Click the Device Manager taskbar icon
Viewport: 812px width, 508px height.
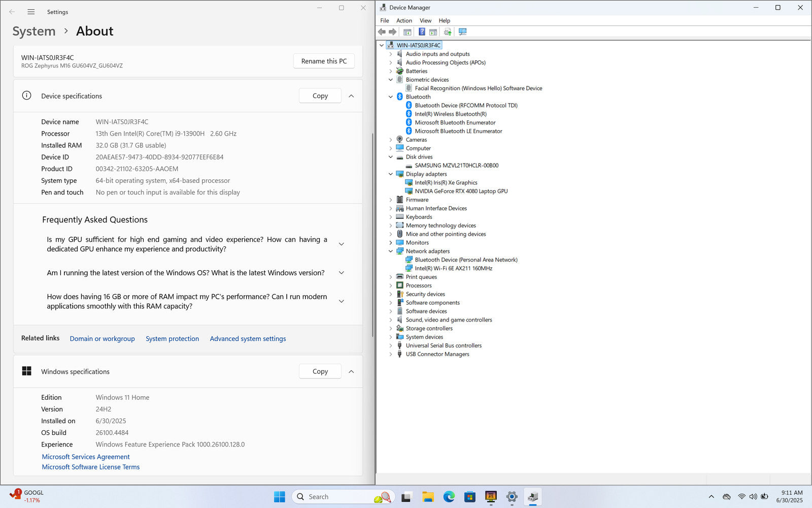[533, 497]
